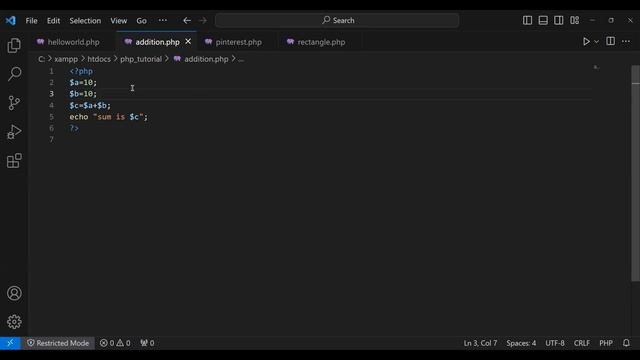Open the Manage settings gear
640x360 pixels.
pyautogui.click(x=14, y=322)
